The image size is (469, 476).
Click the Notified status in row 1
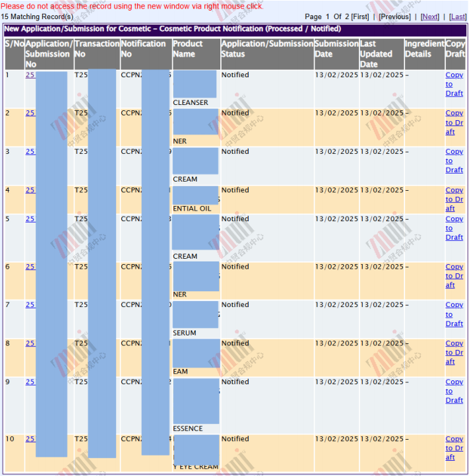point(235,75)
